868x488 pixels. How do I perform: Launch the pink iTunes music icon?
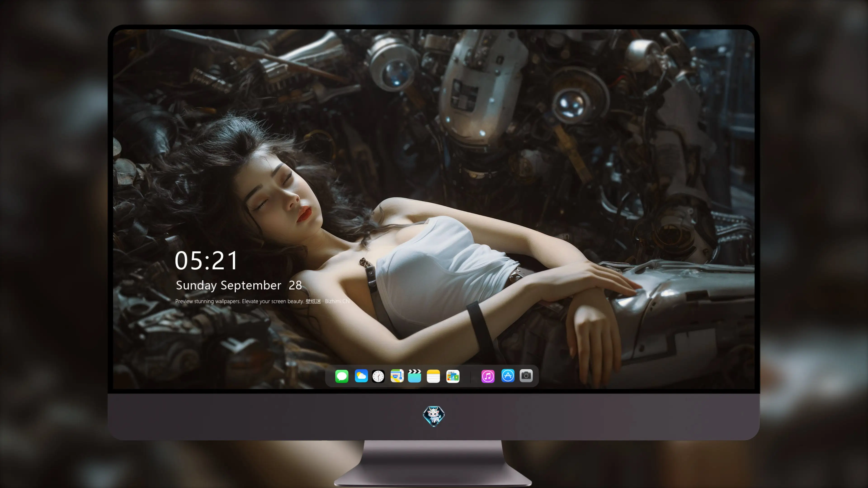488,376
